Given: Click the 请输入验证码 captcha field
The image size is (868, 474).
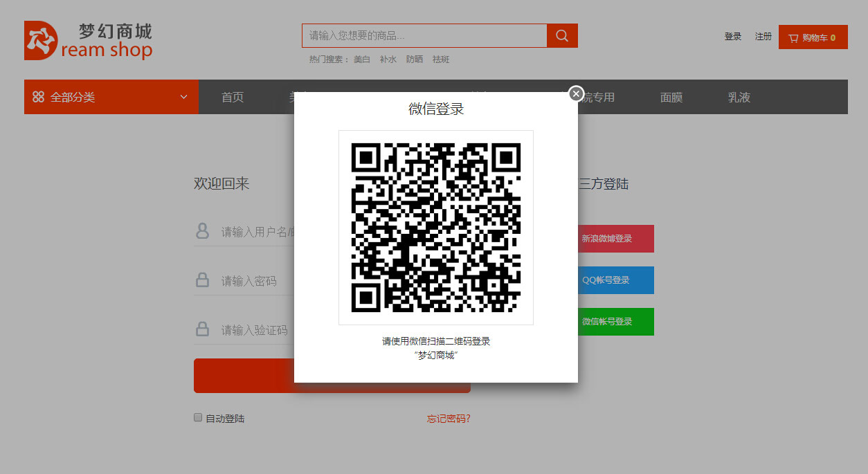Looking at the screenshot, I should coord(244,330).
